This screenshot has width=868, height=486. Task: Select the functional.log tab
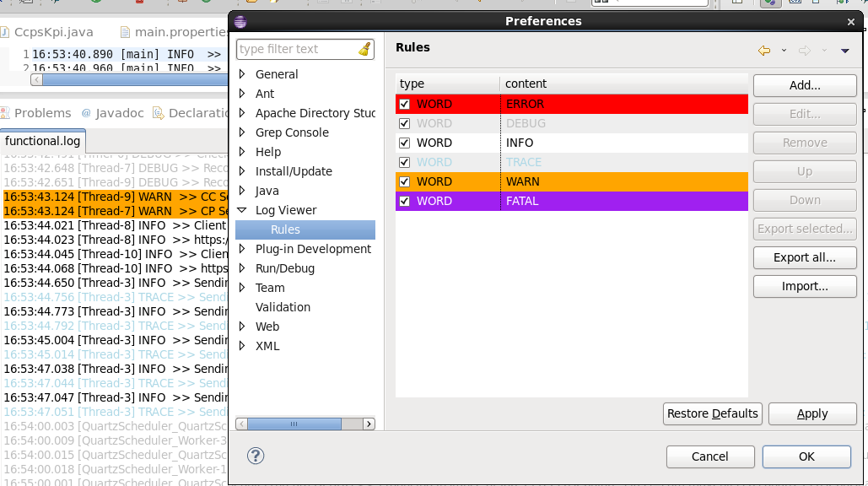coord(42,141)
